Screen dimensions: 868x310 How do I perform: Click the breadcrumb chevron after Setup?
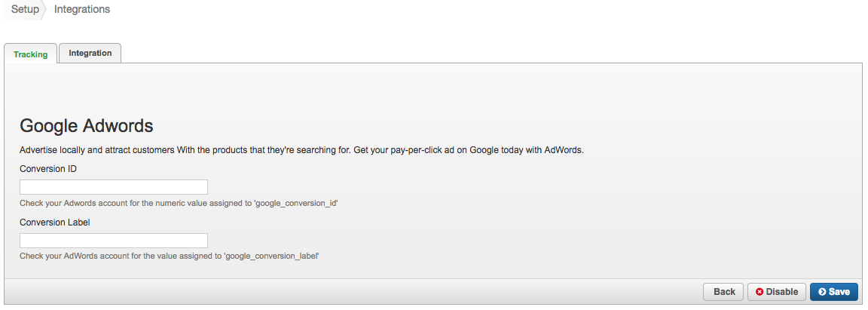45,10
